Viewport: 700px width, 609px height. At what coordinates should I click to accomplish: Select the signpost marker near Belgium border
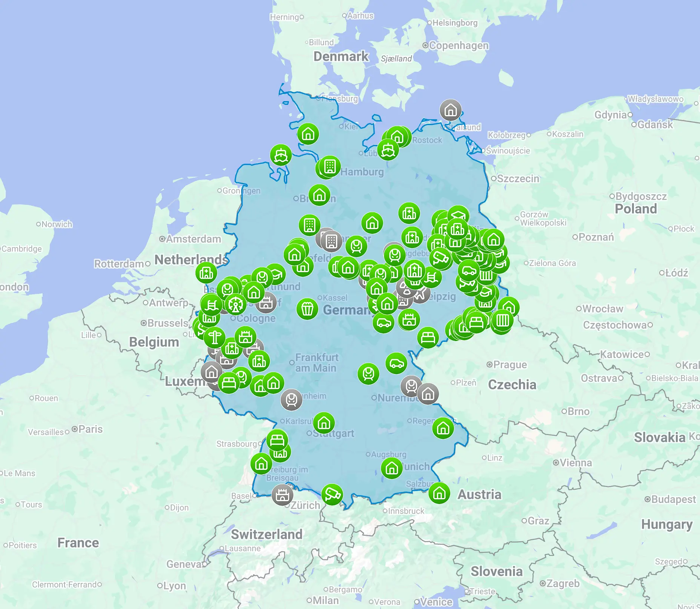click(215, 337)
